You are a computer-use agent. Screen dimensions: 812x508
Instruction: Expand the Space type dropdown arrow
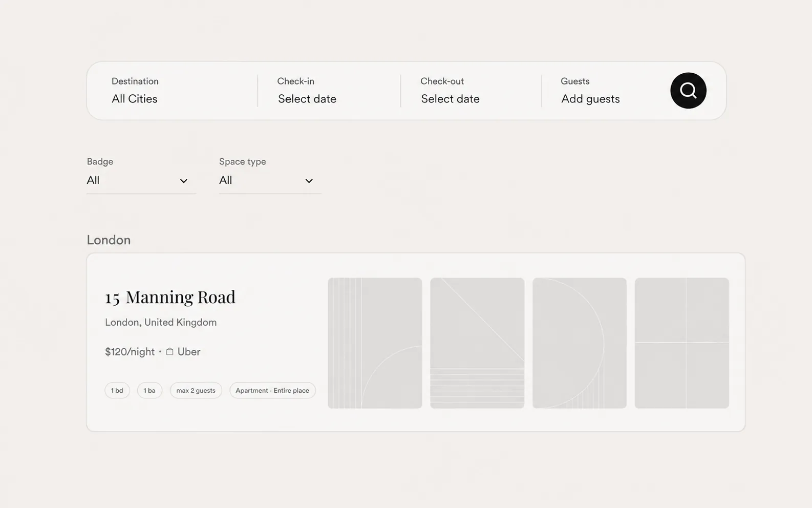(309, 181)
